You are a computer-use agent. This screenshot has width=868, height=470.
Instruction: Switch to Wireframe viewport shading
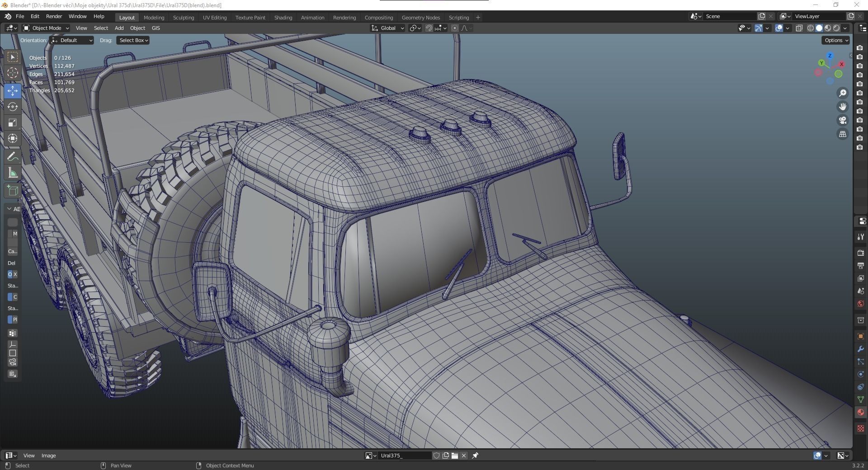coord(811,28)
